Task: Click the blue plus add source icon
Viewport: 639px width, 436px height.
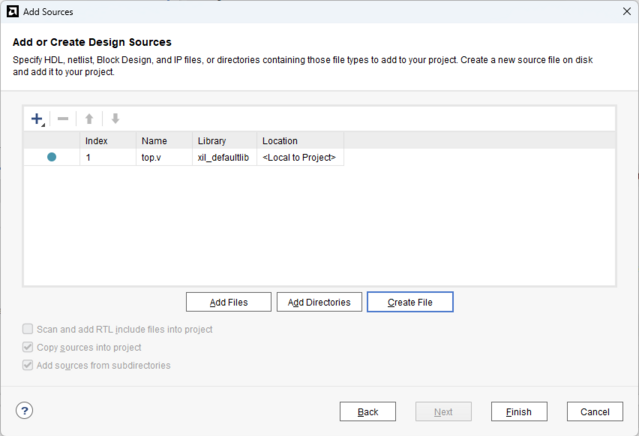Action: [37, 119]
